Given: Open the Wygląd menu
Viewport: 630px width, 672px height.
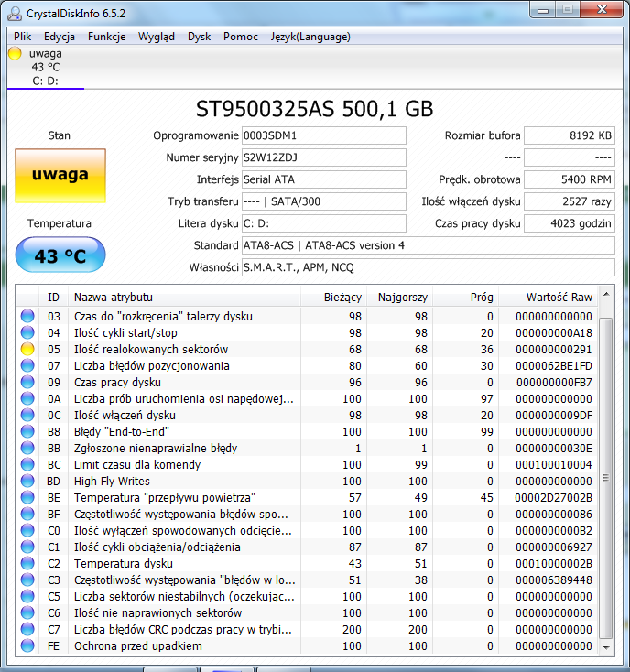Looking at the screenshot, I should pos(157,37).
